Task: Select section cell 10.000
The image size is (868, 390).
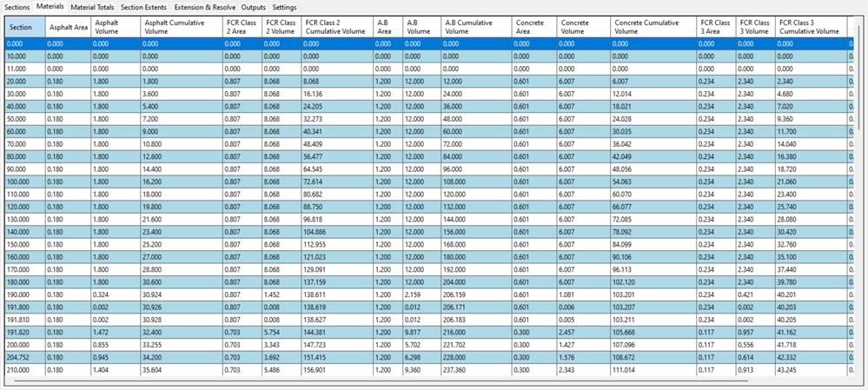Action: point(25,56)
